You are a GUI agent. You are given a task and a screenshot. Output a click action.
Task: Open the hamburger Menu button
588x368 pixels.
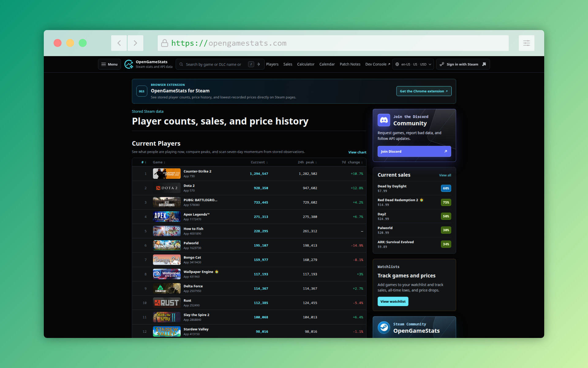[x=109, y=64]
